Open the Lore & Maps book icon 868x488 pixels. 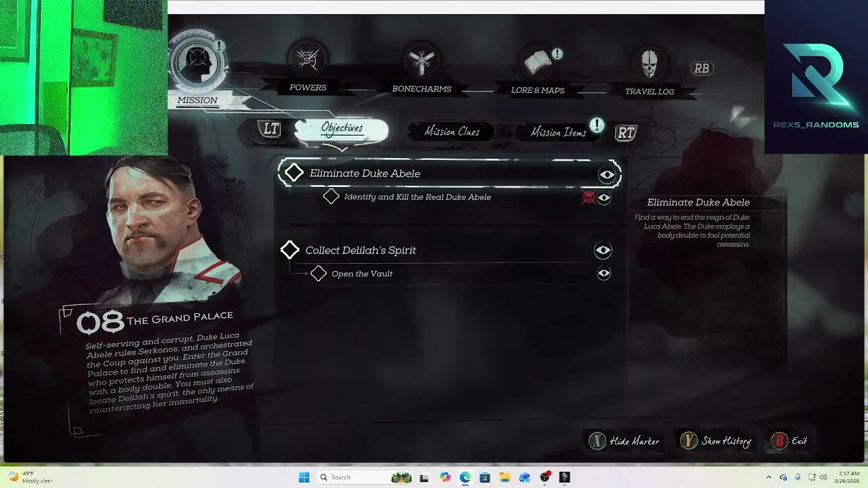pos(538,63)
